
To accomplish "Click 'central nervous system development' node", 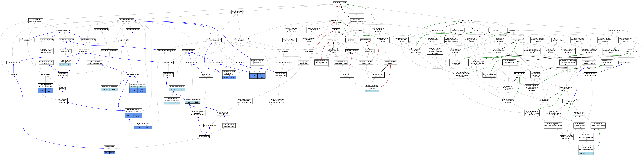I will pyautogui.click(x=95, y=62).
